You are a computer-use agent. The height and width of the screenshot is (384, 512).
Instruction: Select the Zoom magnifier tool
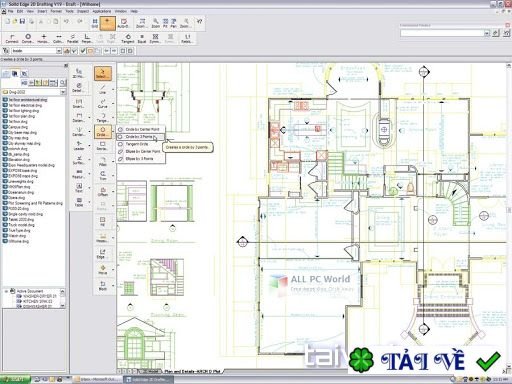coord(156,23)
